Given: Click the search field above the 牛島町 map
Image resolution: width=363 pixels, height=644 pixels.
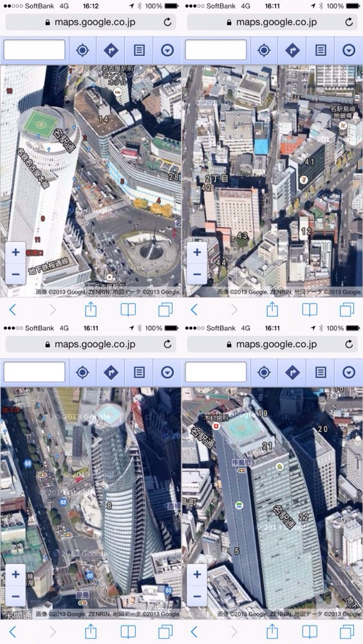Looking at the screenshot, I should coord(216,372).
